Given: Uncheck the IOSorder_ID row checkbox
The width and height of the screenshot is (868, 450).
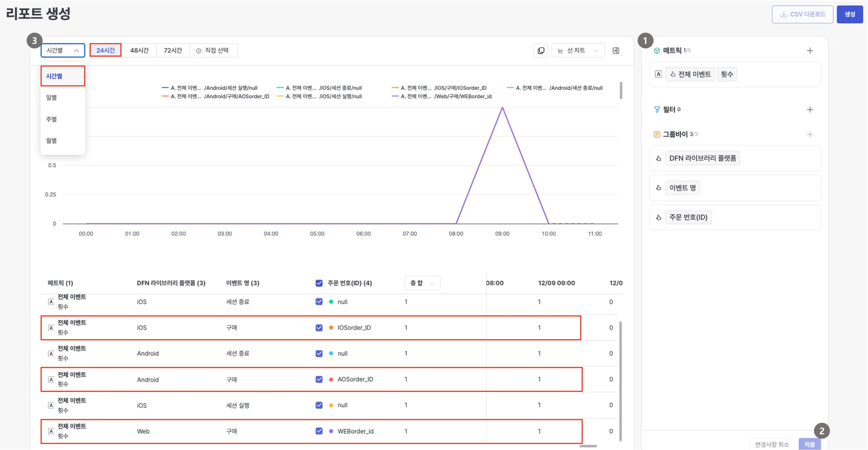Looking at the screenshot, I should [x=319, y=327].
